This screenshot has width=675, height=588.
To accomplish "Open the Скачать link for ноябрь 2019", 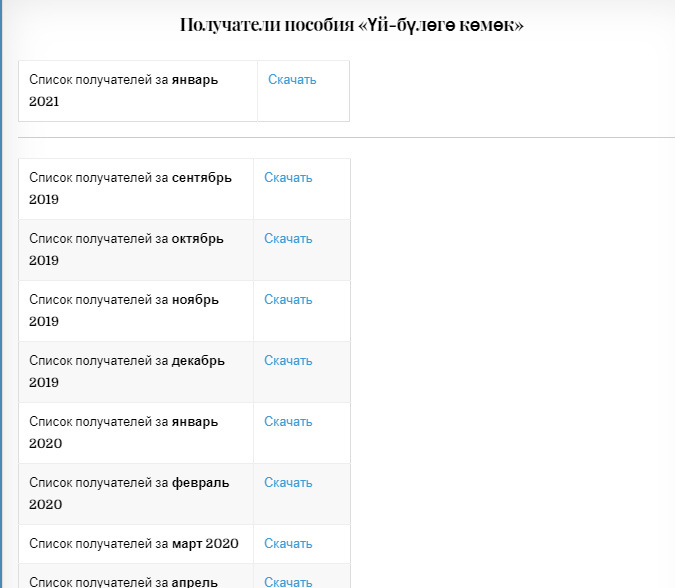I will tap(288, 300).
